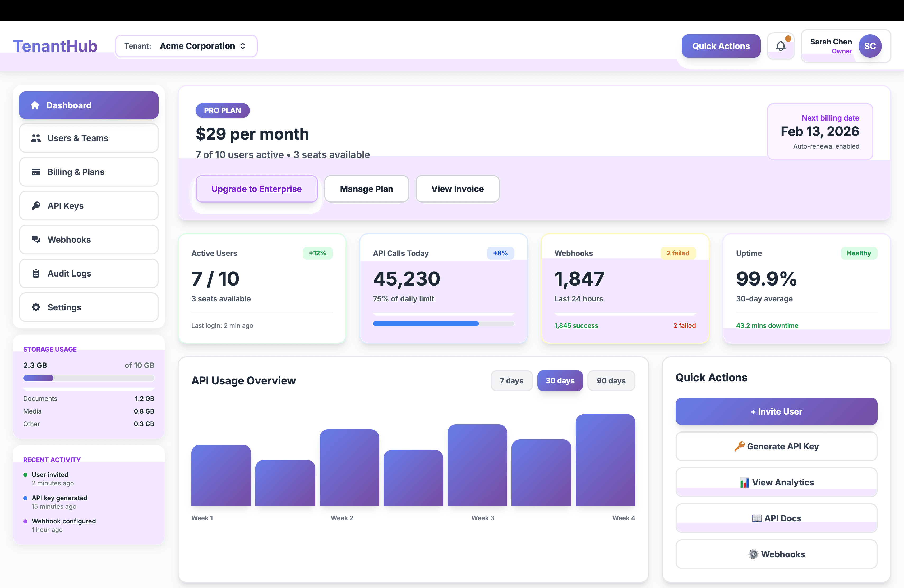Screen dimensions: 904x588
Task: Click the Invite User action
Action: click(x=776, y=411)
